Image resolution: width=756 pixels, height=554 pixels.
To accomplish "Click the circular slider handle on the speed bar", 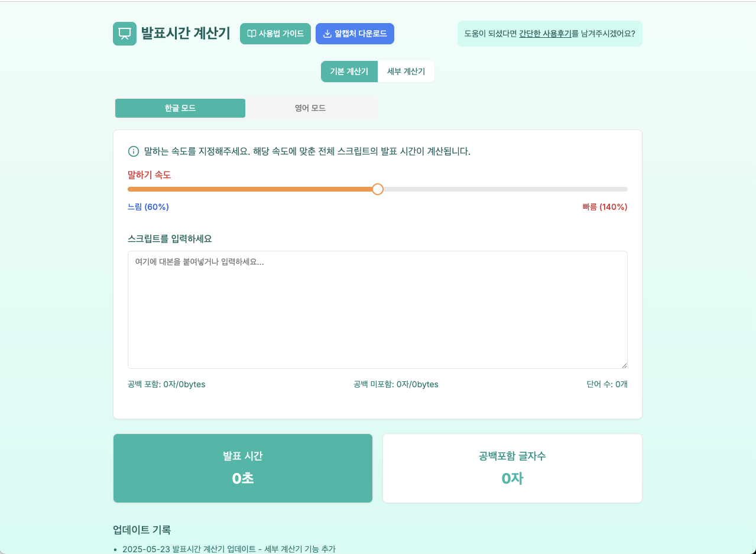I will [378, 189].
